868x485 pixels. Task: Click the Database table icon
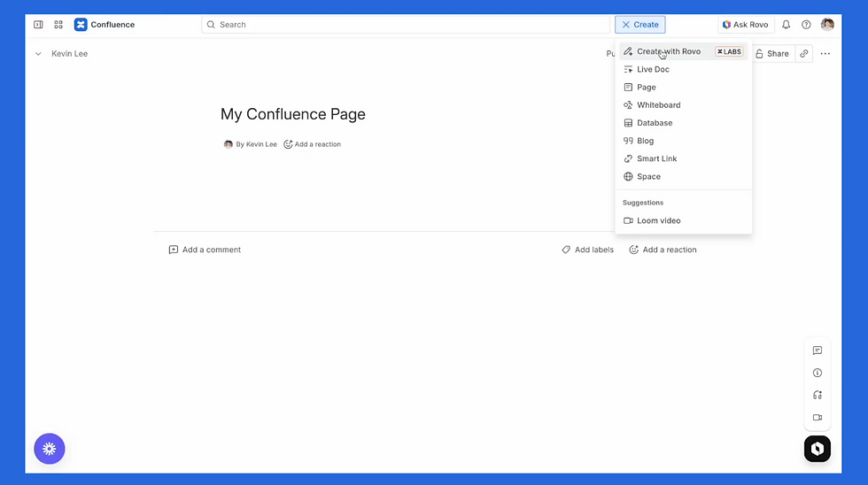(x=628, y=123)
